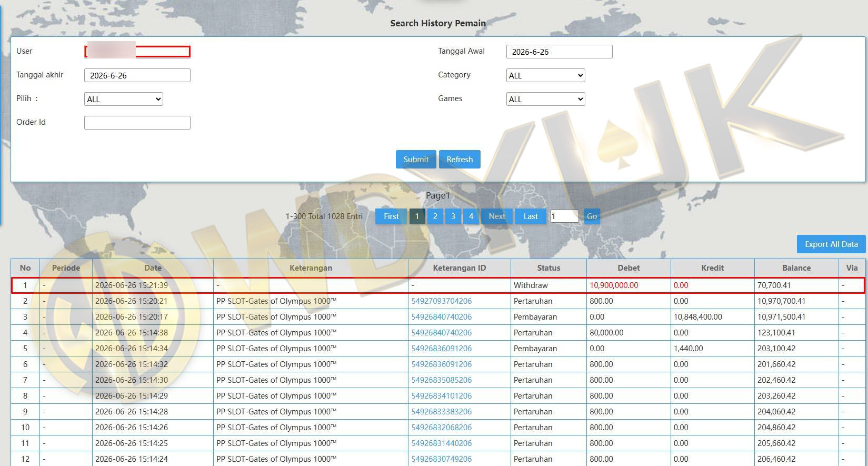868x466 pixels.
Task: Click the No column header
Action: pos(25,268)
